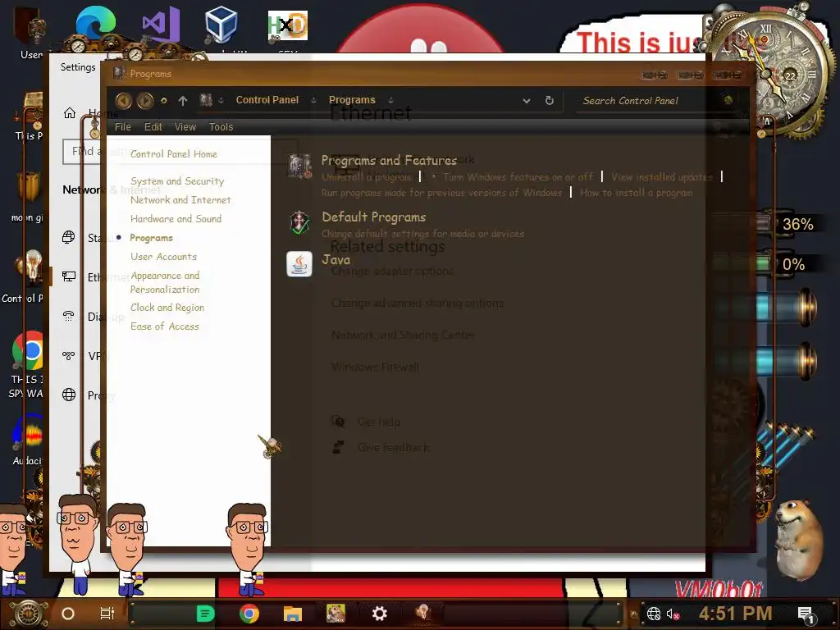Screen dimensions: 840x630
Task: Open Hardware and Sound category
Action: [x=176, y=218]
